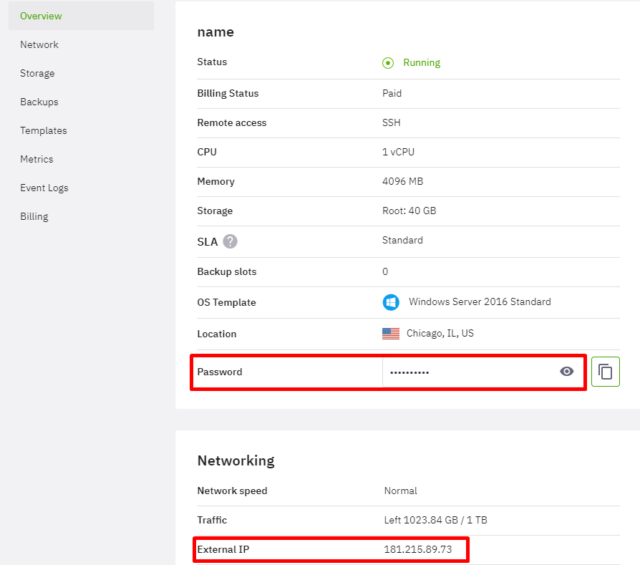Open the Storage sidebar section
640x565 pixels.
click(37, 74)
